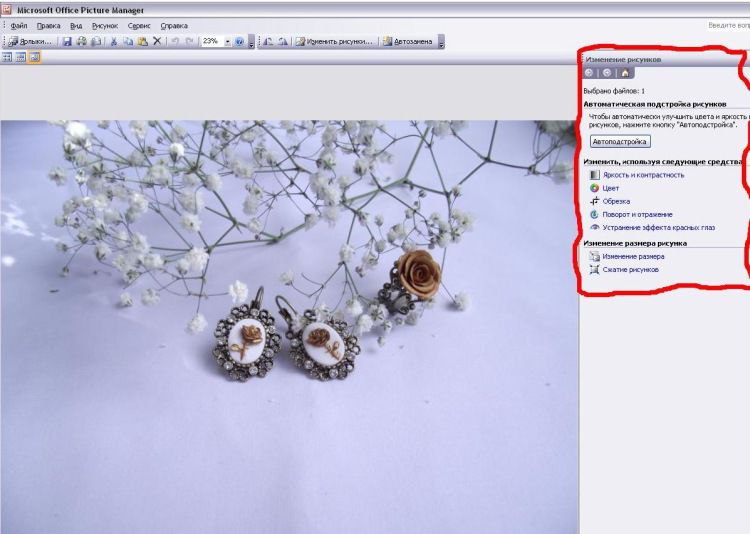This screenshot has width=750, height=534.
Task: Open the 23% zoom dropdown
Action: [227, 42]
